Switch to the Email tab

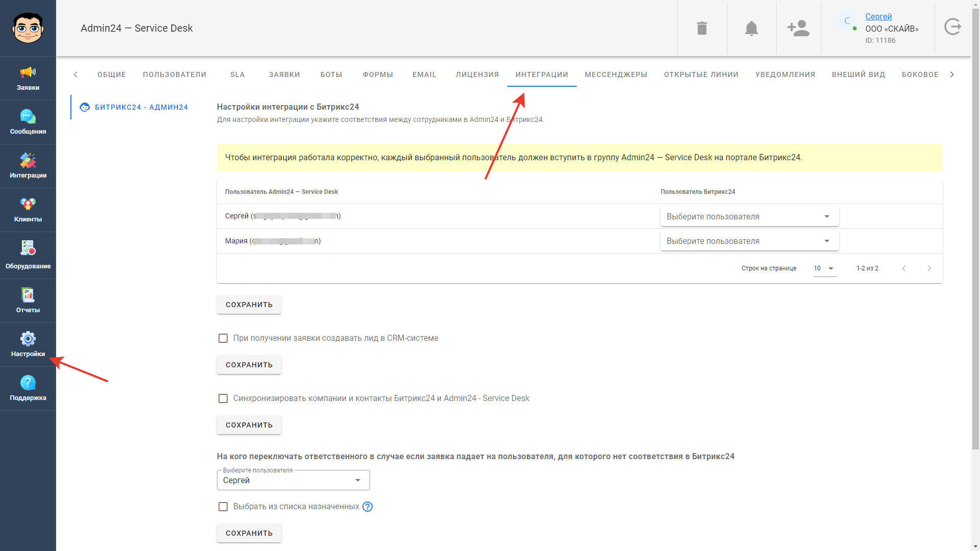425,74
